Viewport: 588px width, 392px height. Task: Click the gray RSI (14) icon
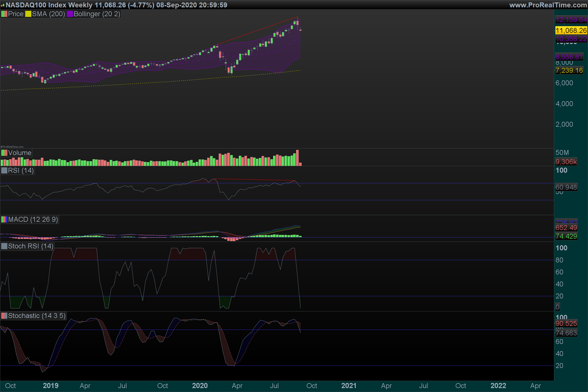point(4,171)
